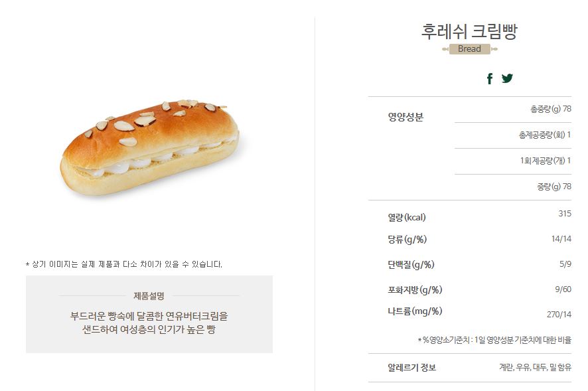588x391 pixels.
Task: Click the 제품설명 heading
Action: 149,296
